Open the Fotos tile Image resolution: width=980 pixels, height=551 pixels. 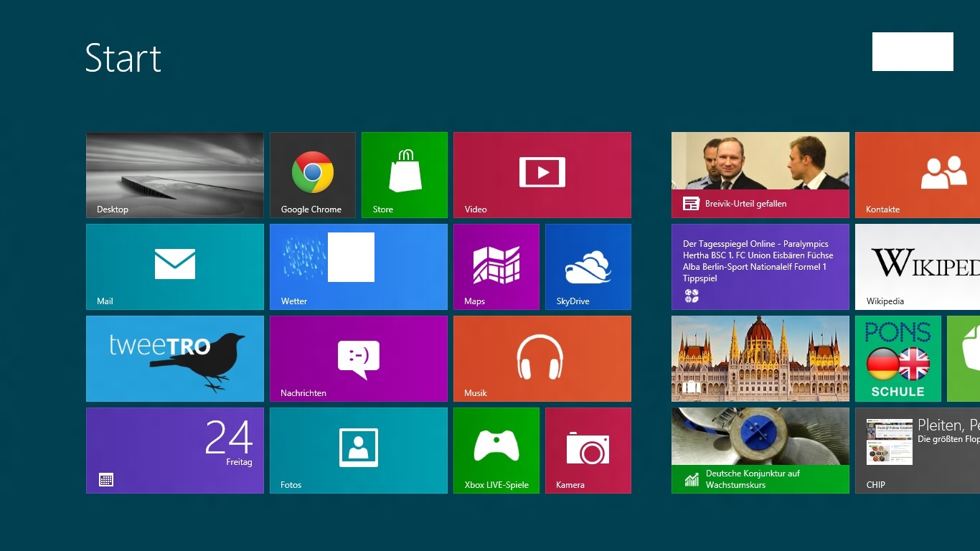359,451
